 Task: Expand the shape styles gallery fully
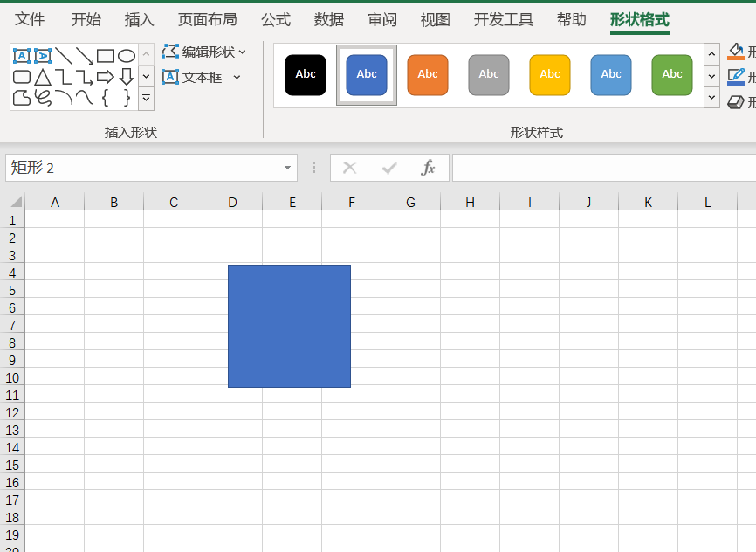click(x=711, y=97)
